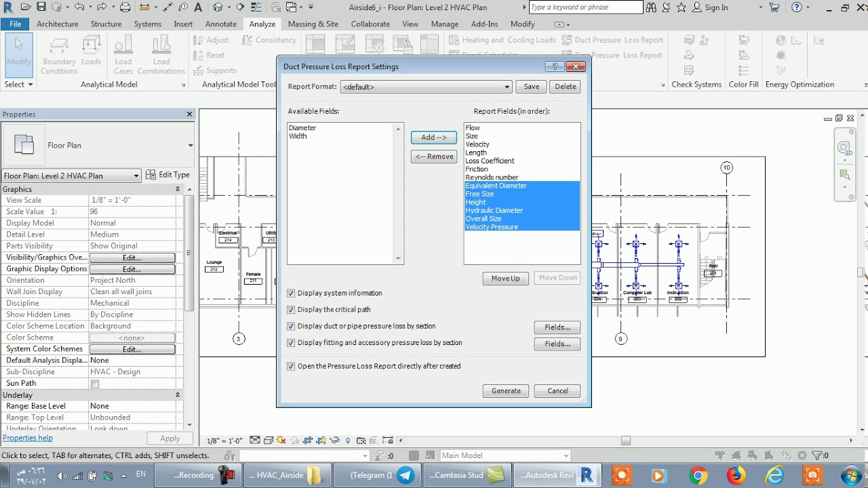Select the Text tool 'A' icon

coord(198,7)
